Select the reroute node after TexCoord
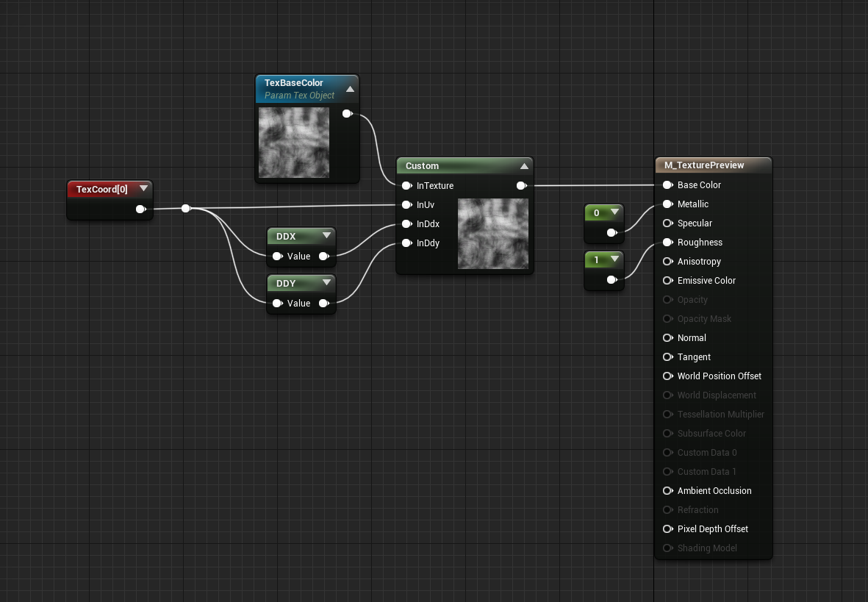Image resolution: width=868 pixels, height=602 pixels. pyautogui.click(x=186, y=208)
